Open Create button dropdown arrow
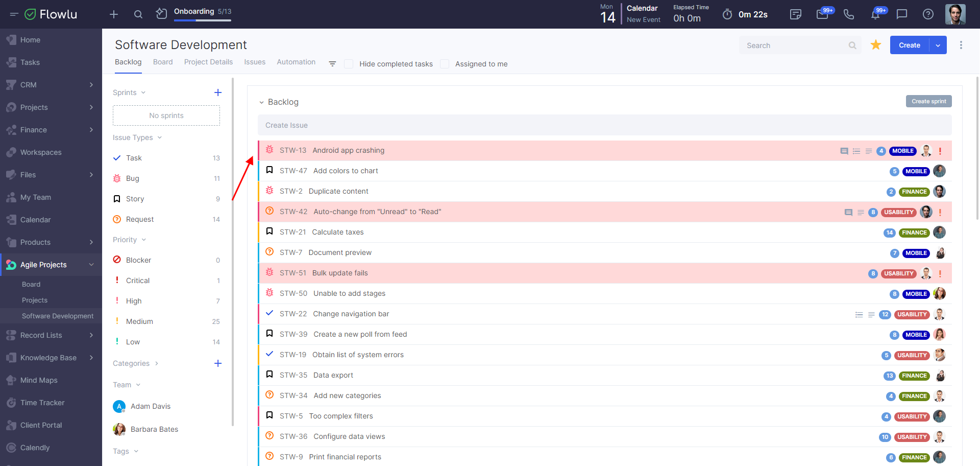 point(938,45)
